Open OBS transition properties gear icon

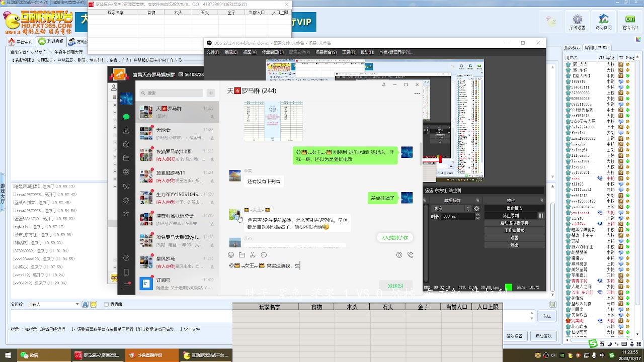click(x=476, y=209)
